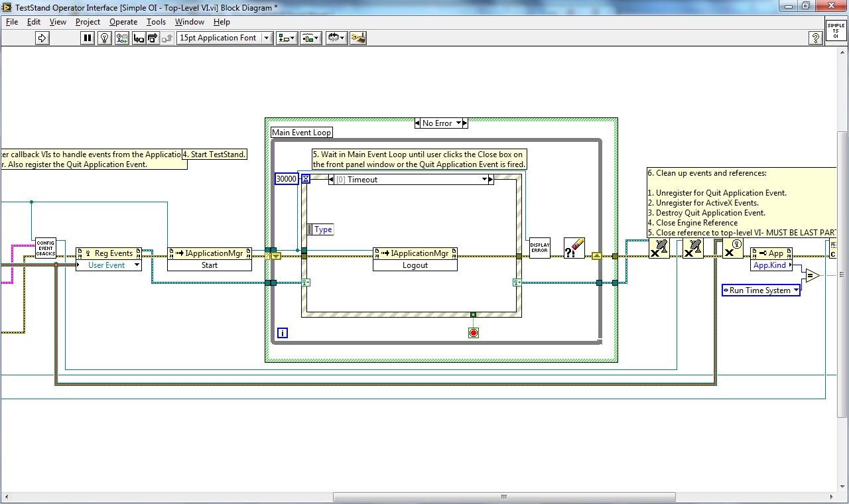Screen dimensions: 849x504
Task: Click the Clean Up Diagram toolbar icon
Action: [x=358, y=38]
